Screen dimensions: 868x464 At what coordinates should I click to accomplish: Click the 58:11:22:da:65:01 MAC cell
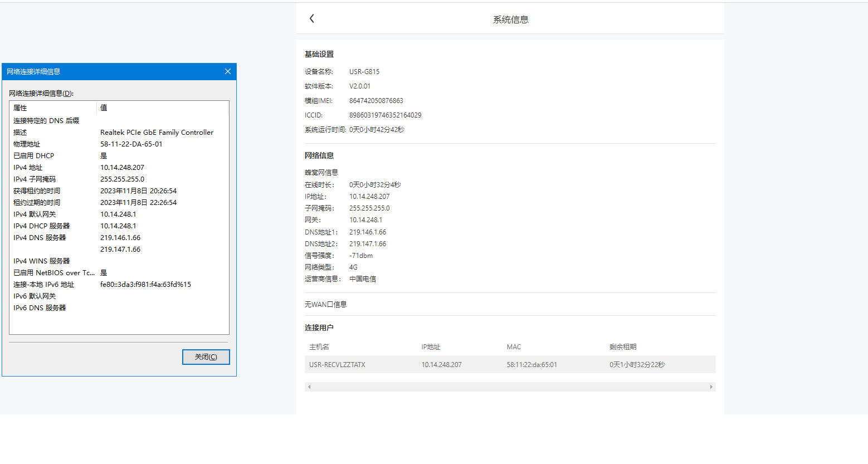coord(531,365)
